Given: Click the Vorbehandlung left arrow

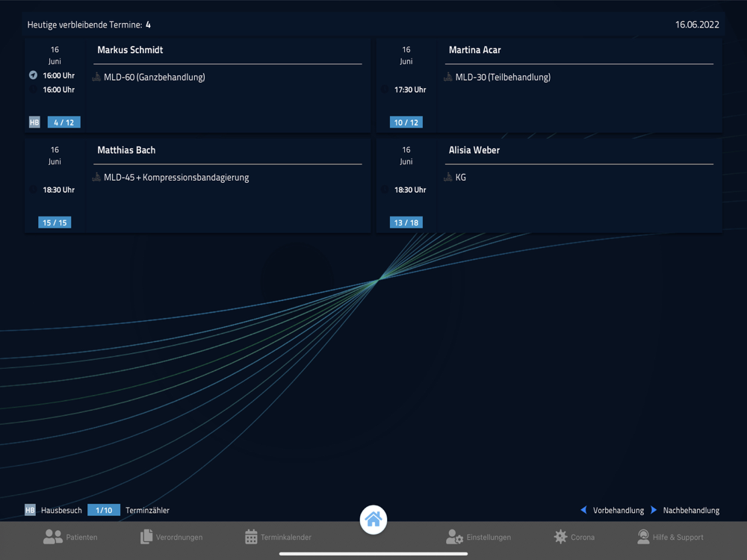Looking at the screenshot, I should pos(583,510).
